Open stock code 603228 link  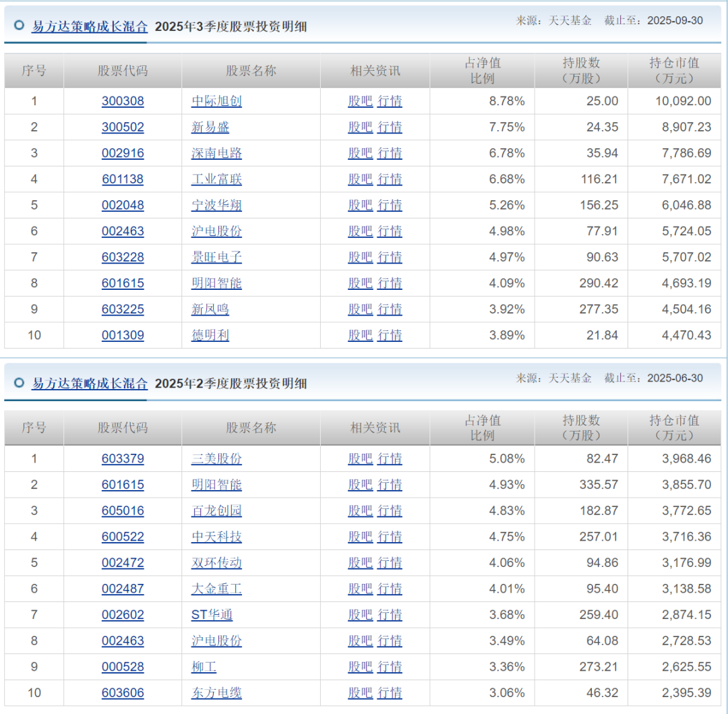pyautogui.click(x=123, y=257)
